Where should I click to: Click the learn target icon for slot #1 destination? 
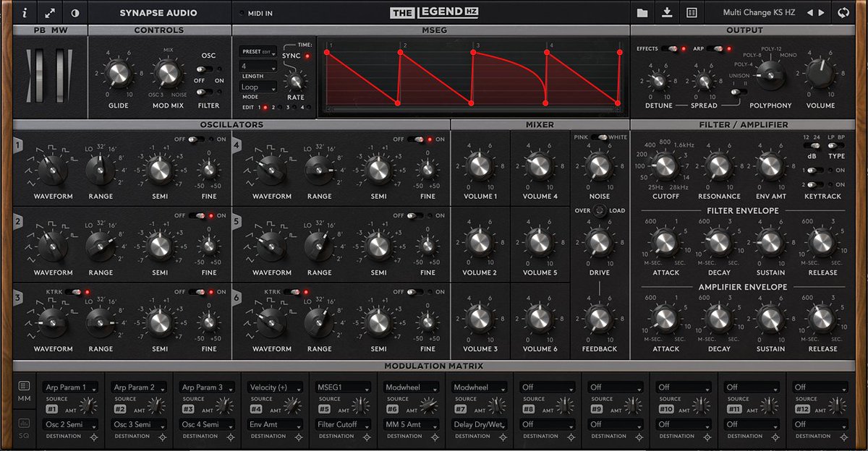pyautogui.click(x=94, y=437)
